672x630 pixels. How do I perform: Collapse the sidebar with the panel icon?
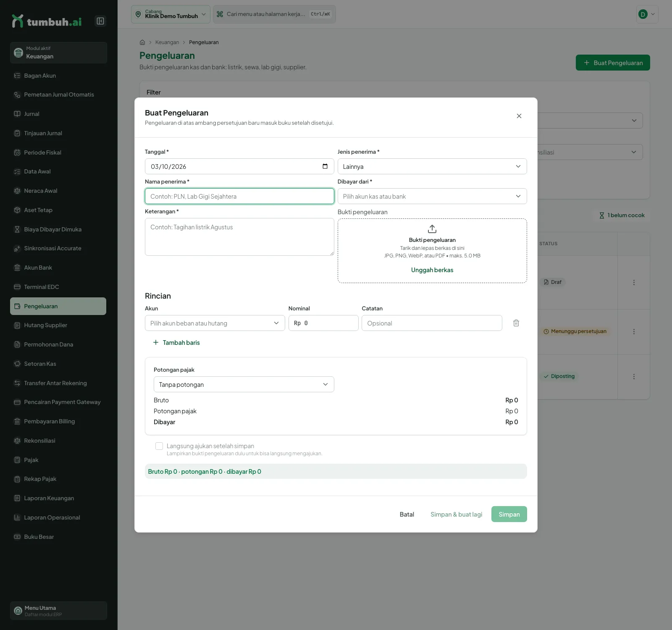point(100,21)
